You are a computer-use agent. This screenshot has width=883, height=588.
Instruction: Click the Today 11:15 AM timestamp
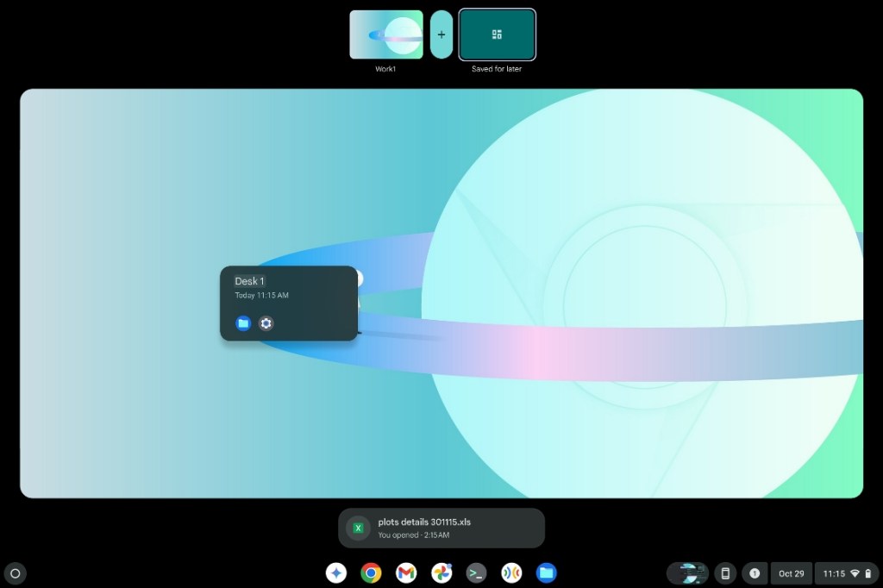262,295
